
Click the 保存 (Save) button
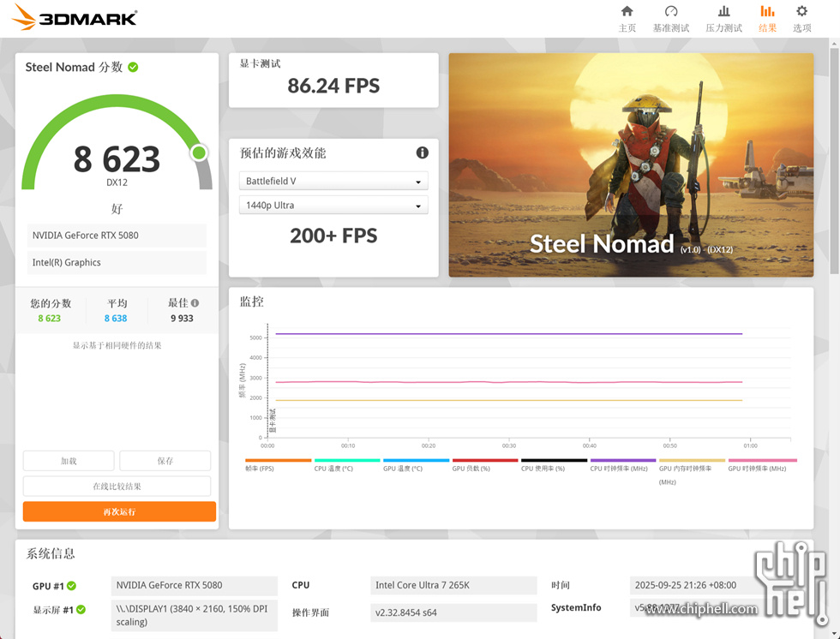pyautogui.click(x=165, y=461)
